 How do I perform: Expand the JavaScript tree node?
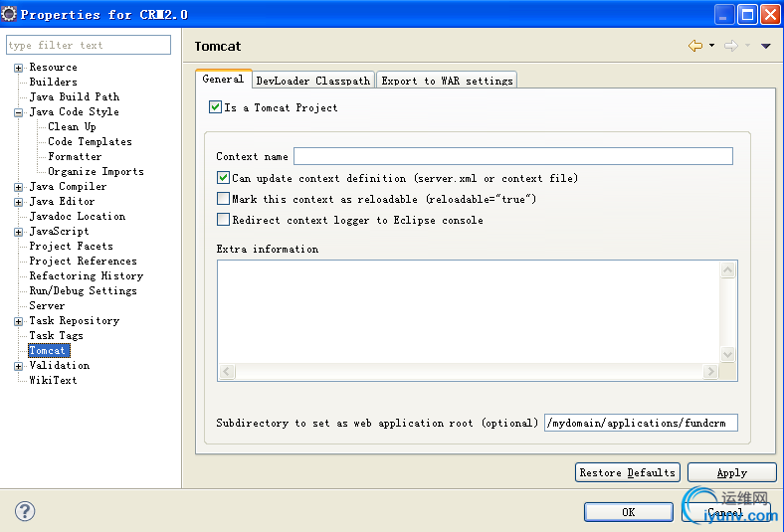click(19, 233)
